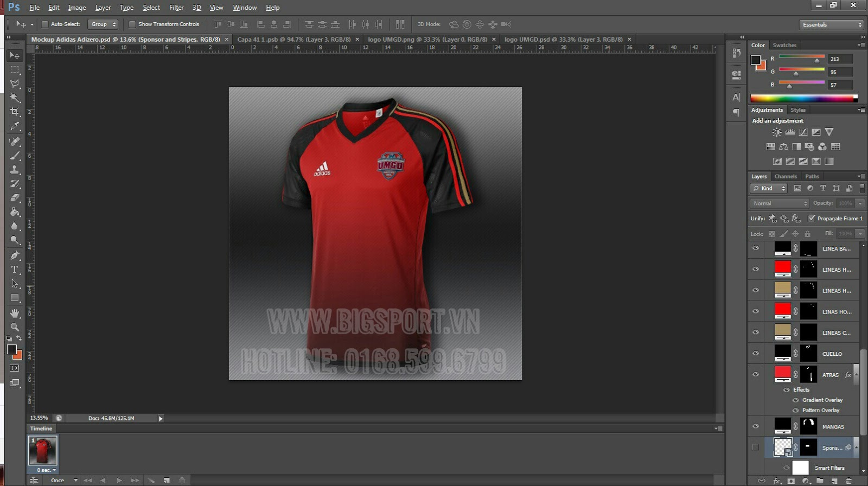Enable Auto-Select checkbox
The width and height of the screenshot is (868, 486).
pyautogui.click(x=45, y=24)
